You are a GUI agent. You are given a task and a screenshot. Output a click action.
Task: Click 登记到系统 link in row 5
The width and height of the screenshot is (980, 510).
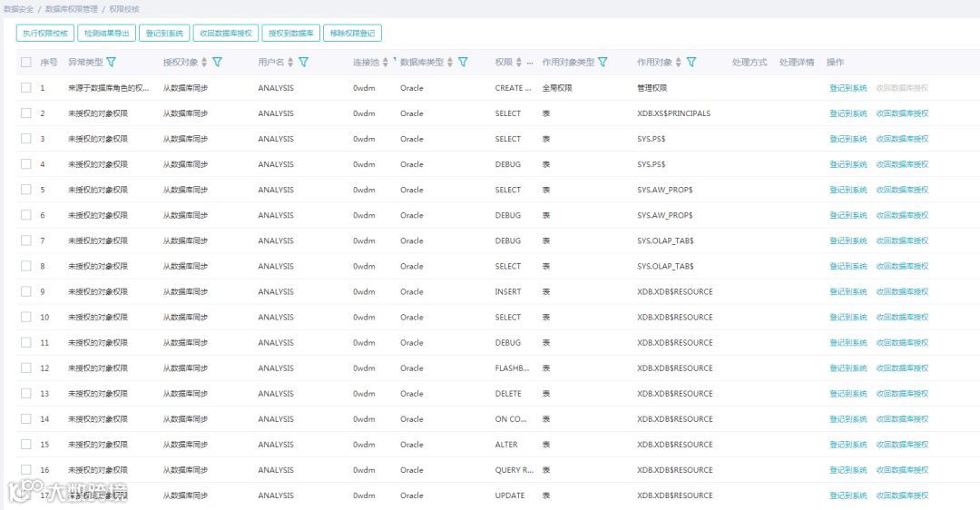[x=848, y=190]
